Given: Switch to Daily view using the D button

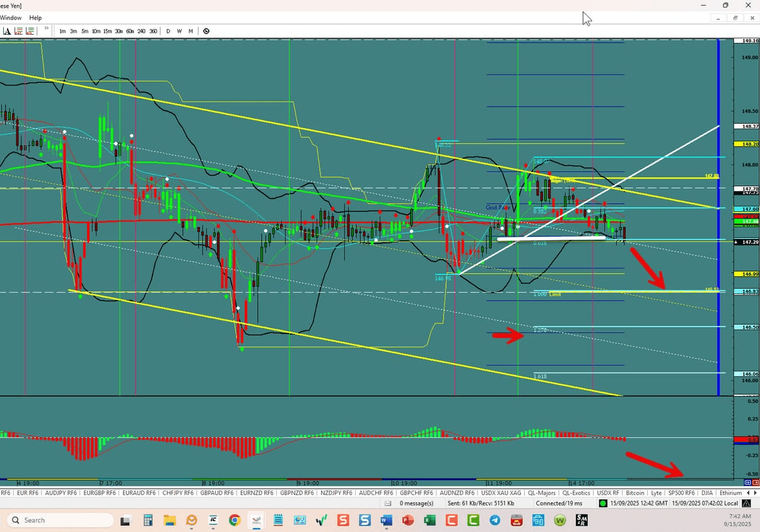Looking at the screenshot, I should coord(168,30).
